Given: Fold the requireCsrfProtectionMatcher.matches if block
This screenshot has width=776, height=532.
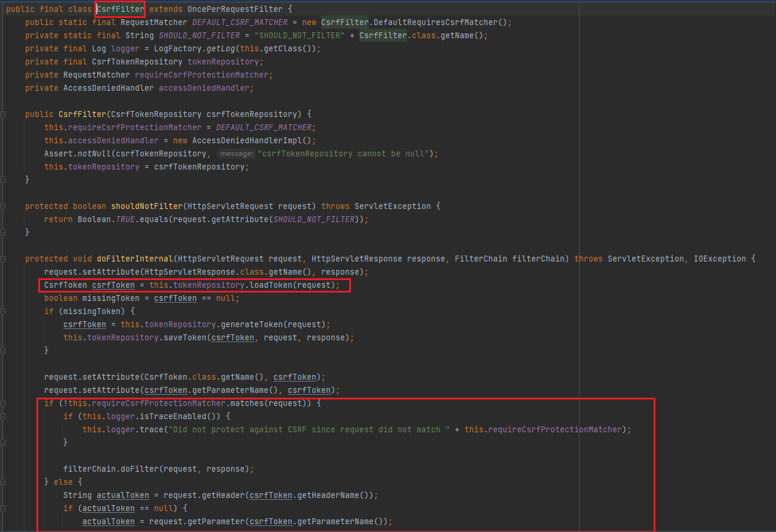Looking at the screenshot, I should pyautogui.click(x=3, y=403).
